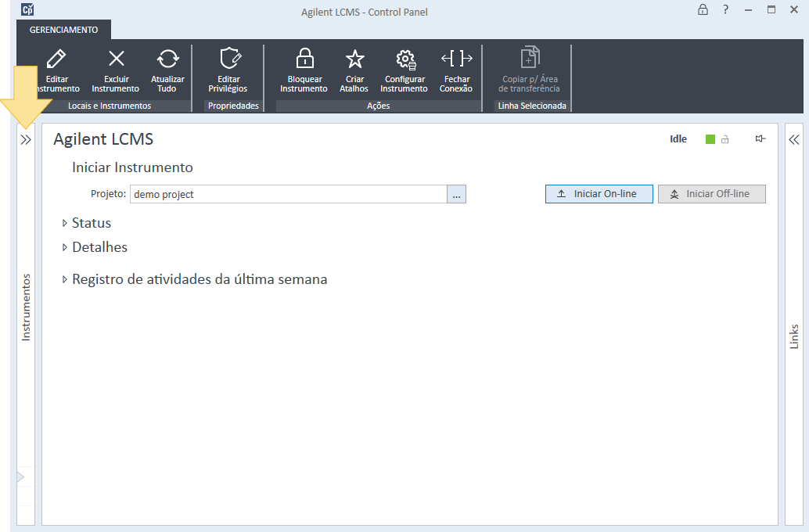Click Bloquear Instrumento padlock icon

pos(304,59)
